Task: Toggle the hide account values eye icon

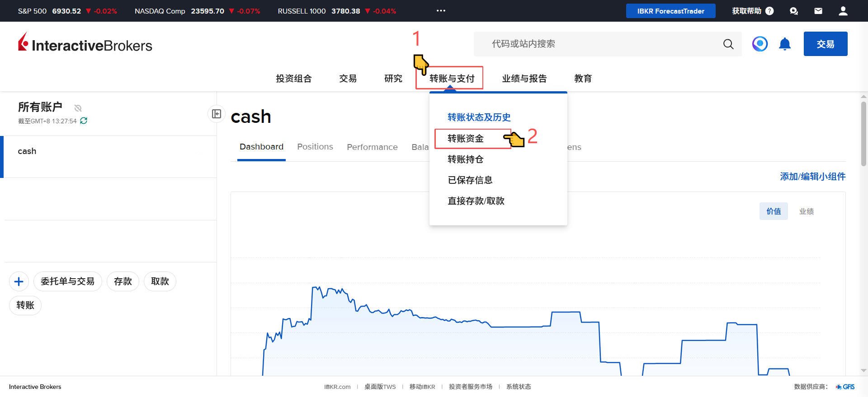Action: (x=78, y=108)
